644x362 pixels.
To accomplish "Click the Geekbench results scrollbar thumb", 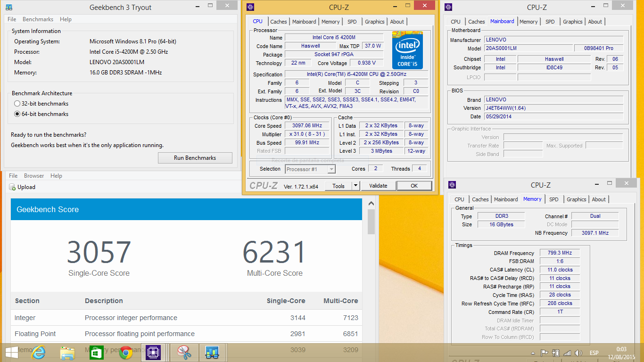I will coord(371,222).
